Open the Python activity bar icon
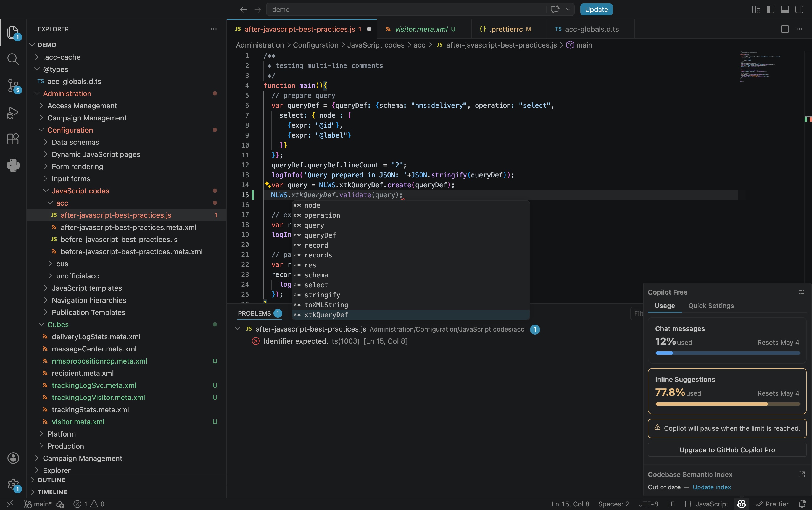Screen dimensions: 812x510 pyautogui.click(x=13, y=165)
